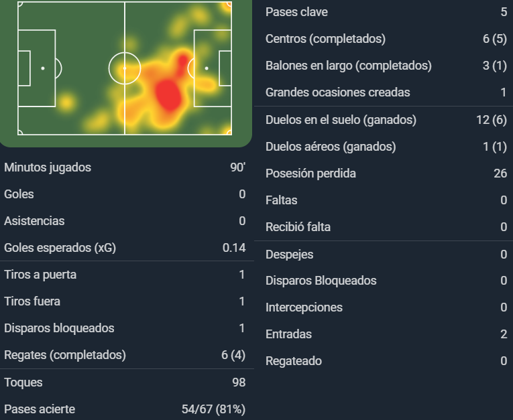Click the Recibió falta label
513x420 pixels.
point(298,227)
